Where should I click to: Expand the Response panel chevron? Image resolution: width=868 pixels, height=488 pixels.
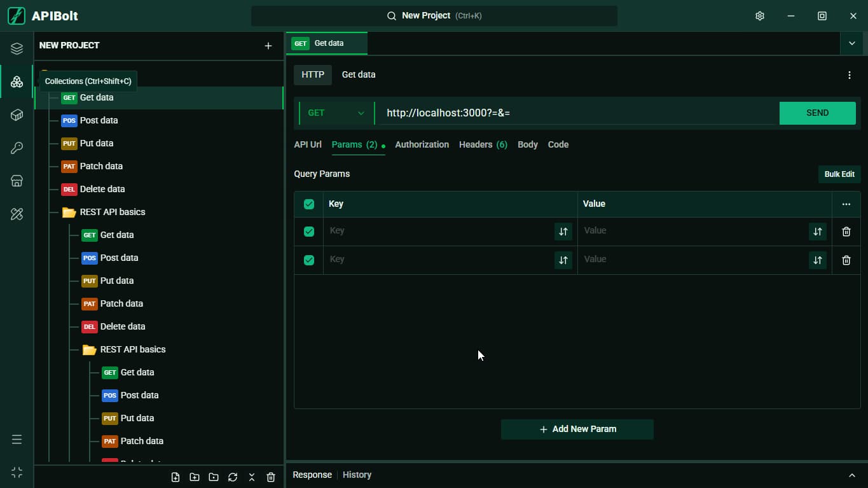point(852,475)
